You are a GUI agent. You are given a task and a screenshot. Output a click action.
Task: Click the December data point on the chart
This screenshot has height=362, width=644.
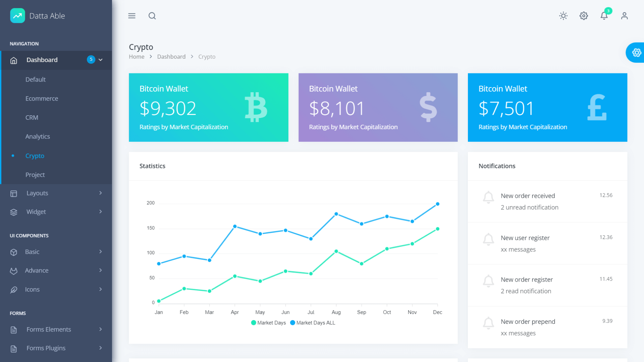pyautogui.click(x=437, y=203)
